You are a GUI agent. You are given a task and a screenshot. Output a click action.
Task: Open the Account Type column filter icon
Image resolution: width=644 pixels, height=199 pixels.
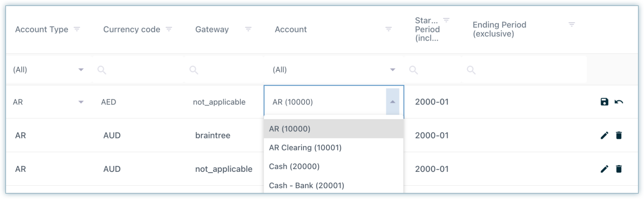pos(77,29)
